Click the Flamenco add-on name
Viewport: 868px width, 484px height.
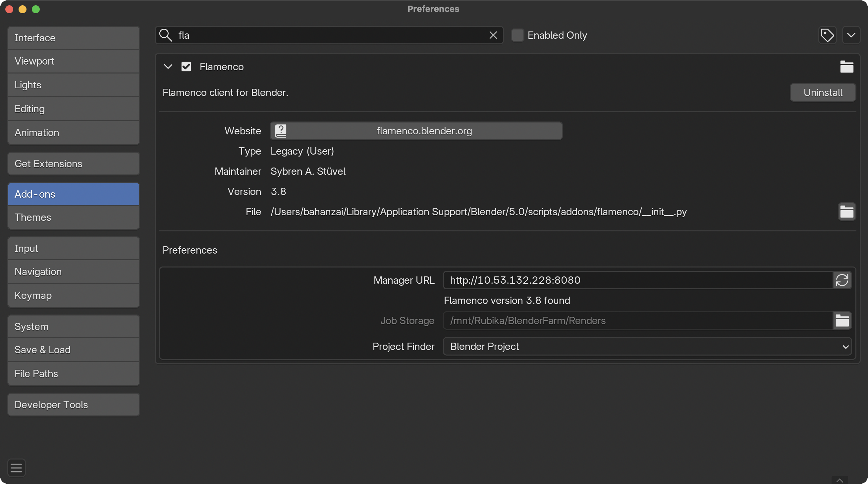(222, 67)
